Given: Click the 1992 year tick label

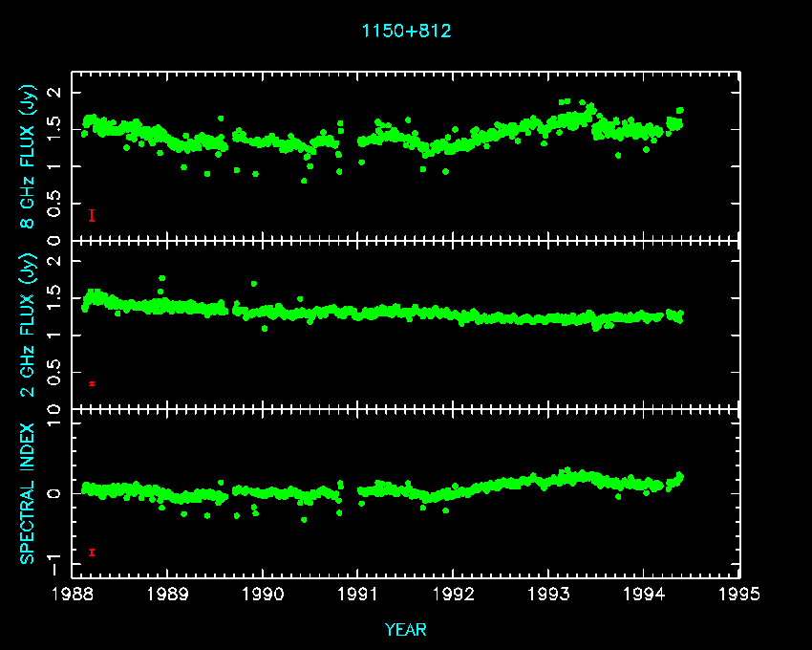Looking at the screenshot, I should (454, 595).
